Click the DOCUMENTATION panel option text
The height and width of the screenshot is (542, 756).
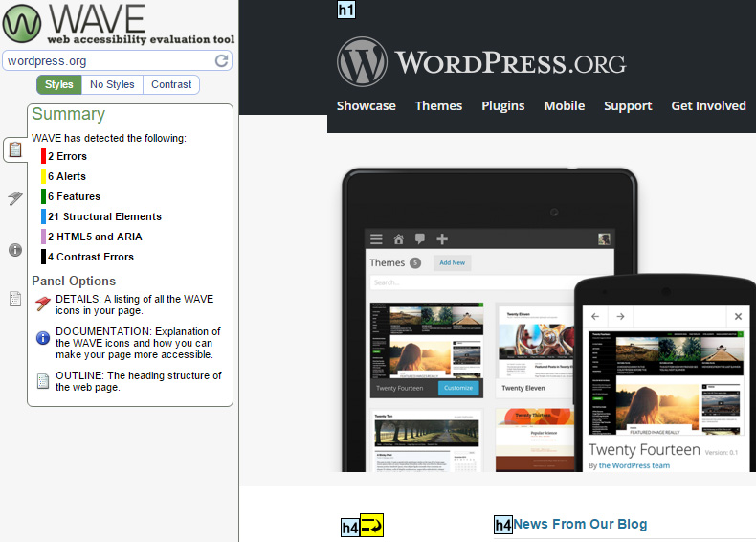click(138, 343)
